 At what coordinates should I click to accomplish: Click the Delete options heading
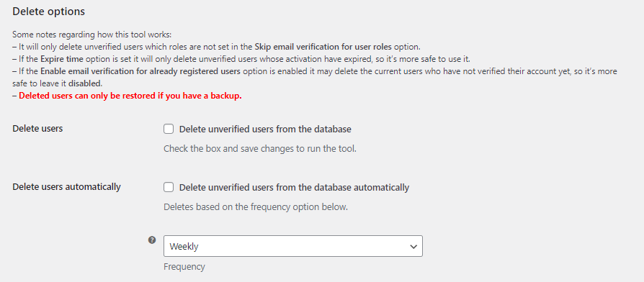48,12
